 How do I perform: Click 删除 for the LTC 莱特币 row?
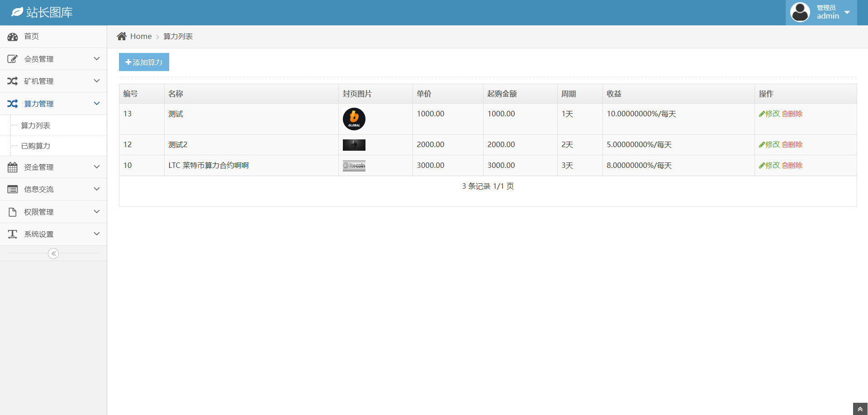pyautogui.click(x=792, y=165)
